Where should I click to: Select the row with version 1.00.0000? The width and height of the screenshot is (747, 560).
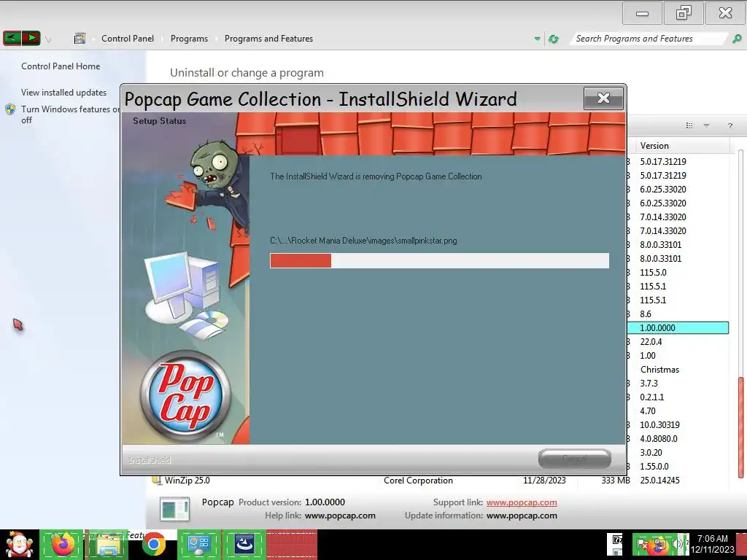click(x=678, y=327)
